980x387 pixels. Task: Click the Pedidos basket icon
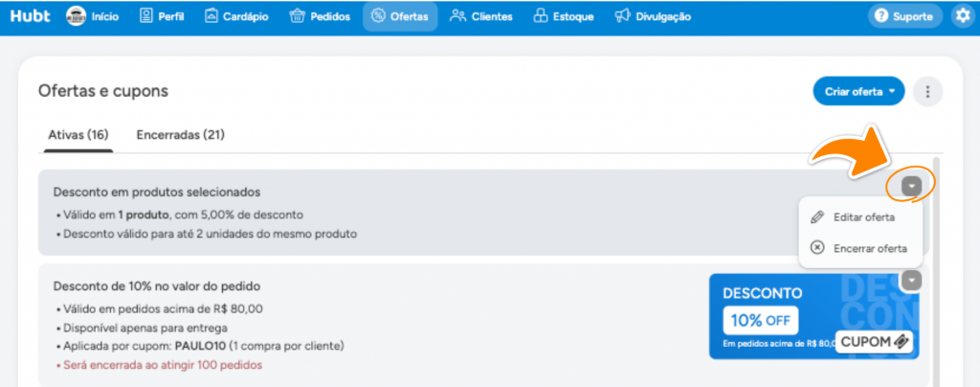coord(297,16)
